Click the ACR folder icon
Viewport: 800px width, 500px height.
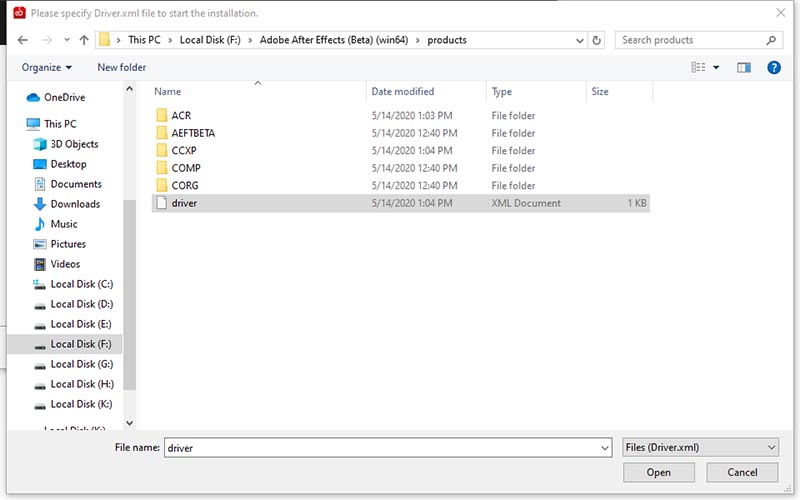click(x=162, y=115)
